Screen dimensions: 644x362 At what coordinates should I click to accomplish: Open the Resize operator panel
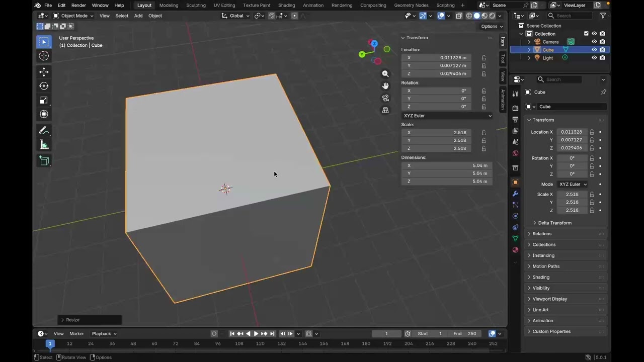[x=90, y=320]
